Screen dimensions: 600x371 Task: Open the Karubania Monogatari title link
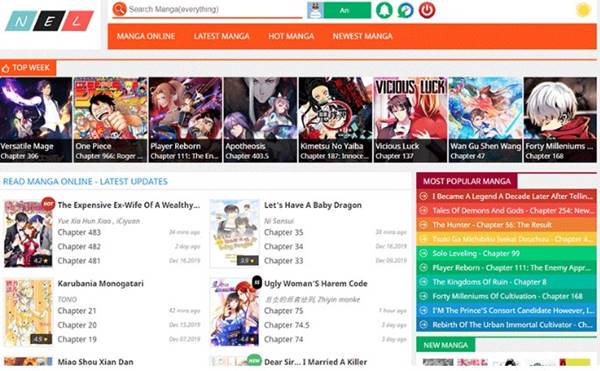coord(101,283)
